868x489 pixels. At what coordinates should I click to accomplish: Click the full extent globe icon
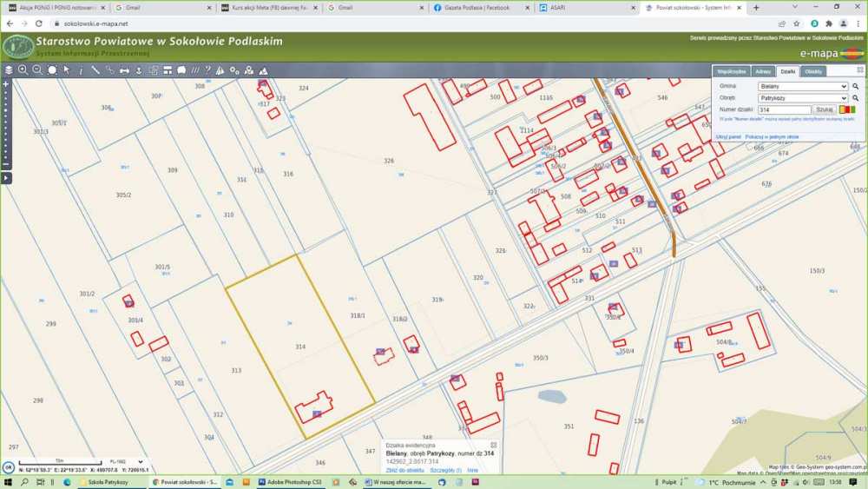[52, 70]
